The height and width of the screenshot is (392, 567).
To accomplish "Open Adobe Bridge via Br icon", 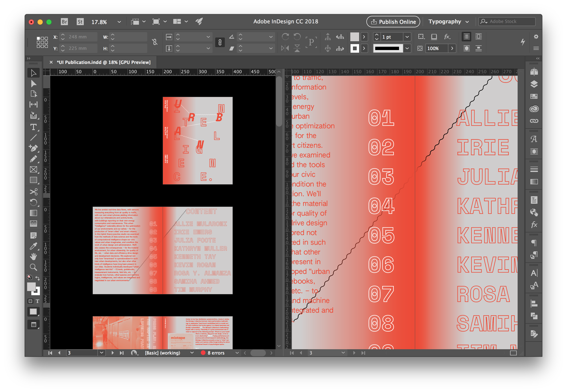I will [x=64, y=22].
